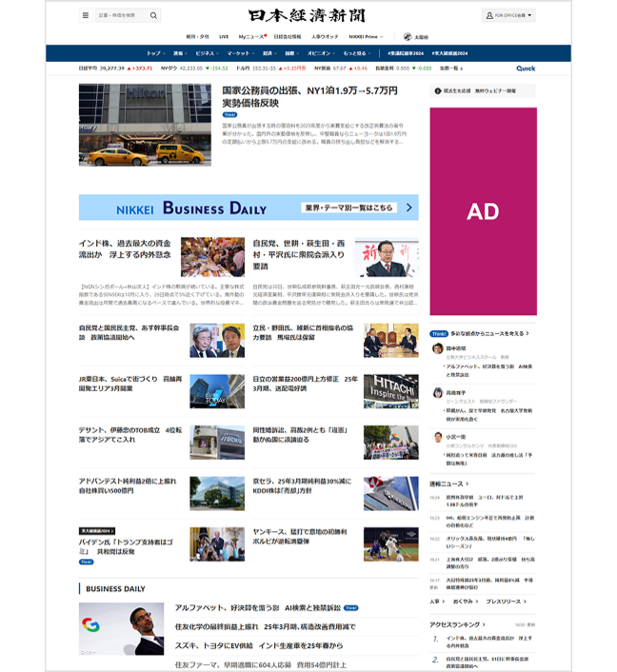Screen dimensions: 617x672
Task: Open the 京セラ KDDI shares headline
Action: 302,485
